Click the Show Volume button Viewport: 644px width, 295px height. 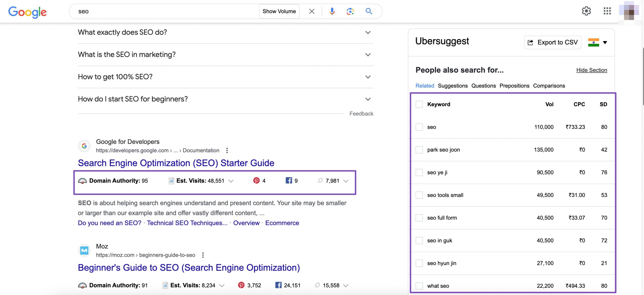tap(279, 11)
